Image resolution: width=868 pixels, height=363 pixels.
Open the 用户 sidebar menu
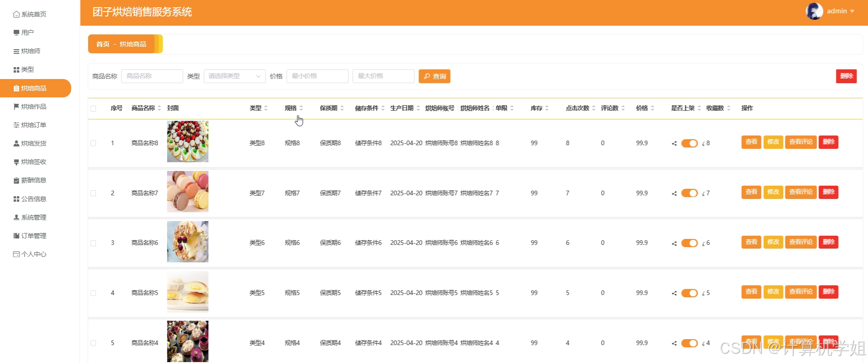(x=24, y=33)
